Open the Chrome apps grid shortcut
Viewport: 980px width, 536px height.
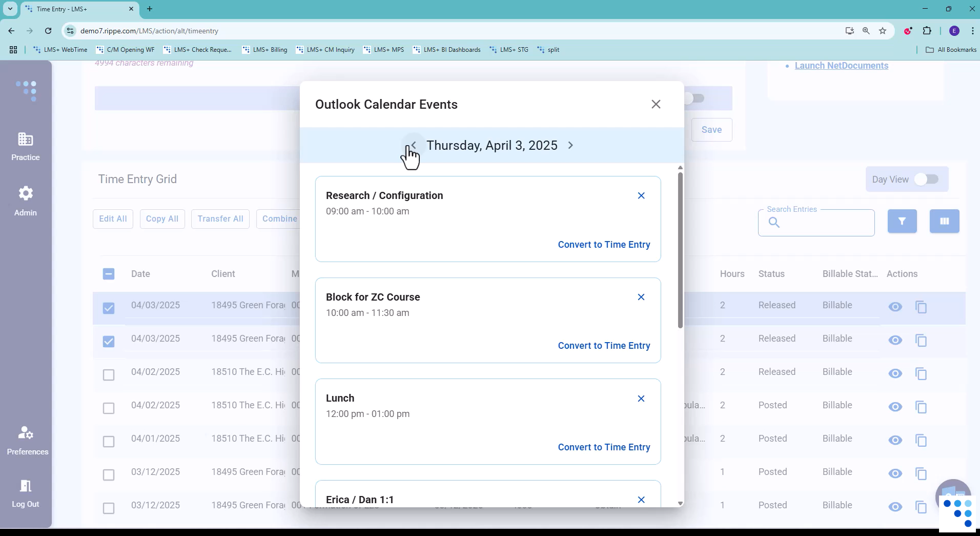click(13, 50)
